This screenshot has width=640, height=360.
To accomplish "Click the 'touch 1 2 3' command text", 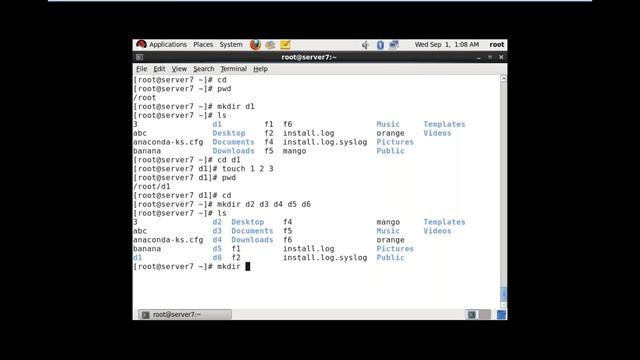I will coord(247,169).
